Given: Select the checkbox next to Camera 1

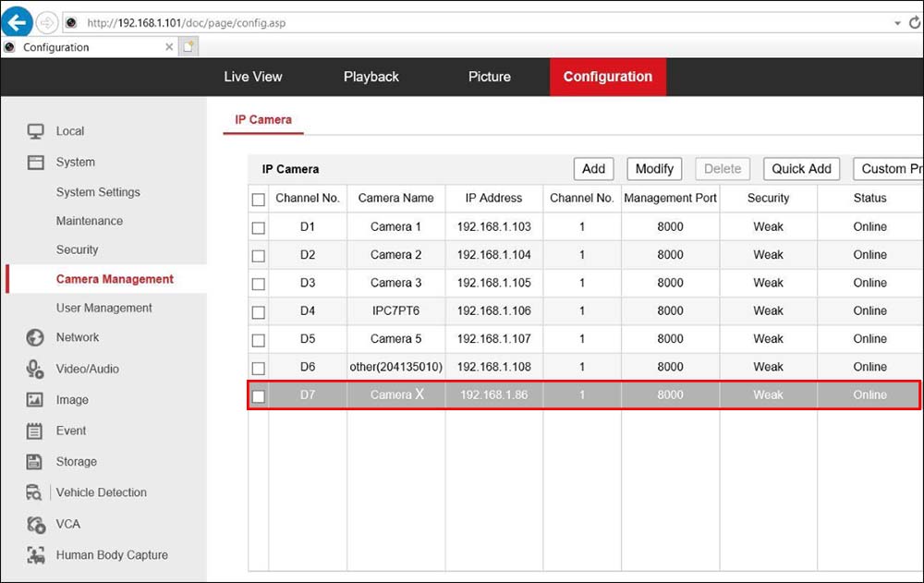Looking at the screenshot, I should [259, 226].
